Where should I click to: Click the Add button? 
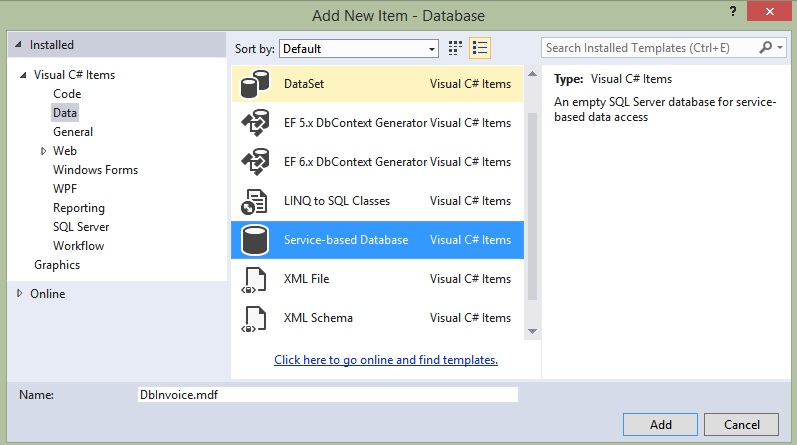[660, 424]
